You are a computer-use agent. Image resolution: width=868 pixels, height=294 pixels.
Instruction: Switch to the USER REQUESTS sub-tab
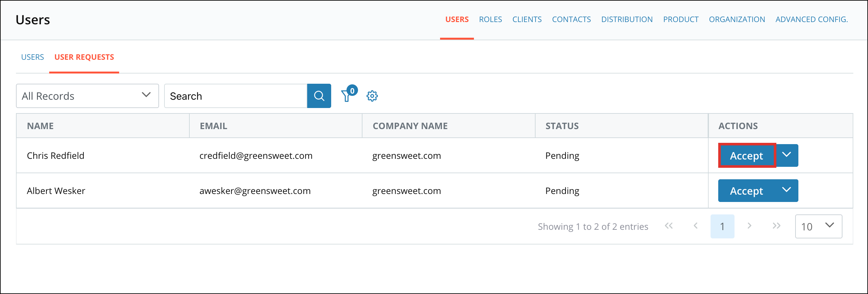tap(84, 57)
